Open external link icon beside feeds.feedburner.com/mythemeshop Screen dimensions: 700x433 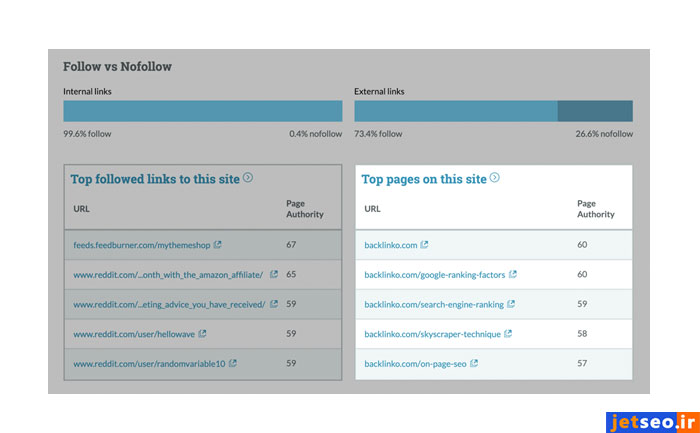[x=217, y=245]
